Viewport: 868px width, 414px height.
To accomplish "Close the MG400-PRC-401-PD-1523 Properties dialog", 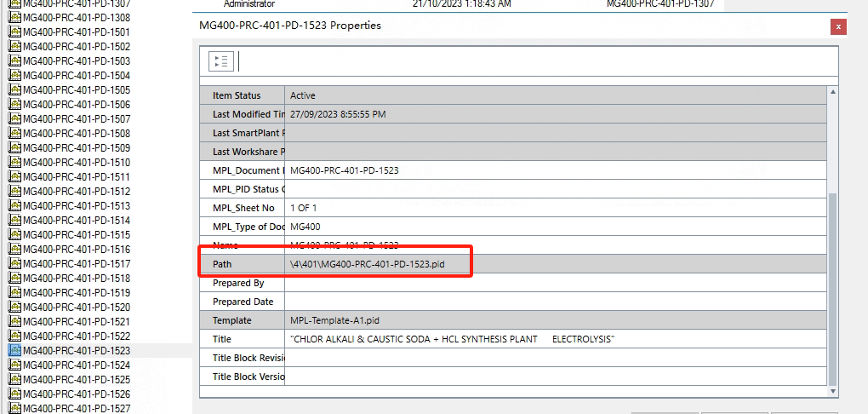I will [x=838, y=26].
